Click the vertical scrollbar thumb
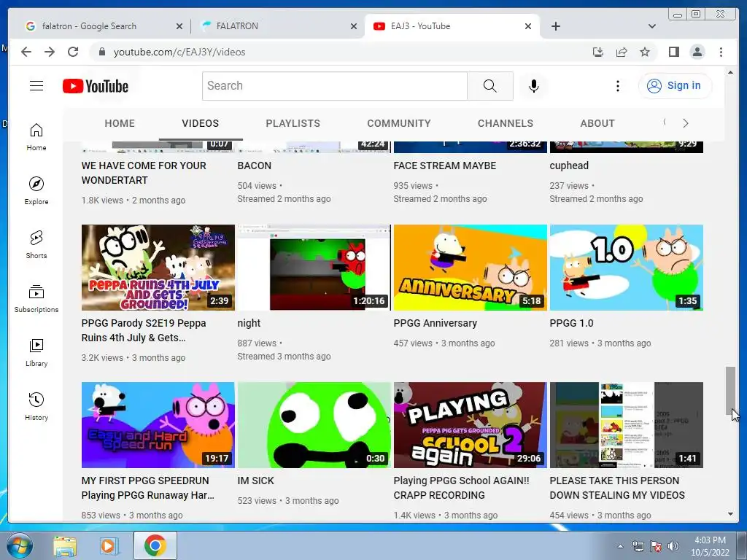747x560 pixels. pyautogui.click(x=730, y=391)
